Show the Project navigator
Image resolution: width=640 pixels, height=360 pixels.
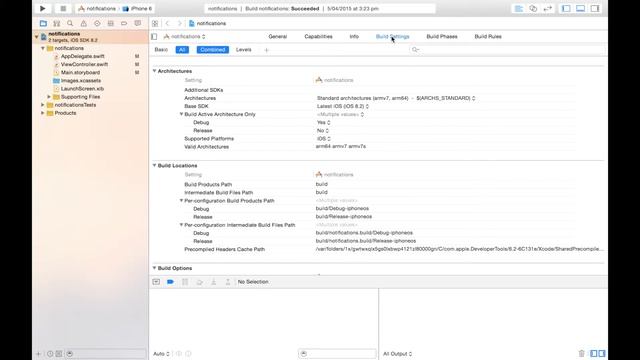pos(43,24)
